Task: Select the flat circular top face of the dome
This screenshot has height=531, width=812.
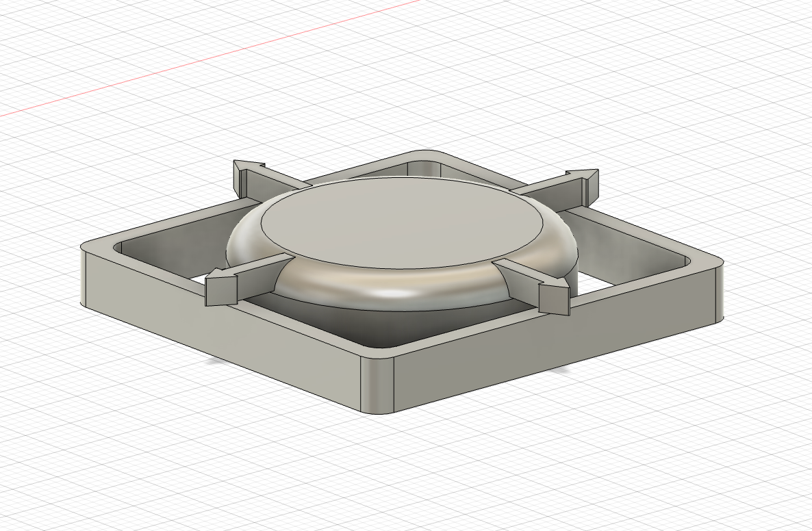Action: click(x=402, y=223)
